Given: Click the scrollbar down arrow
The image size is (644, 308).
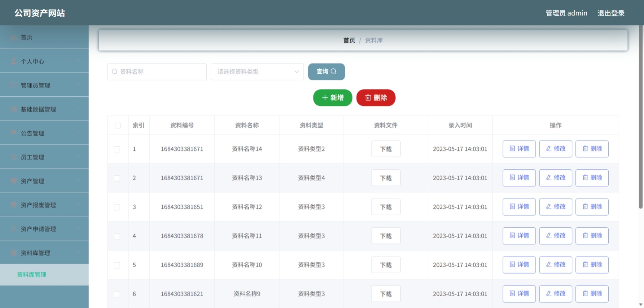Looking at the screenshot, I should click(x=640, y=304).
